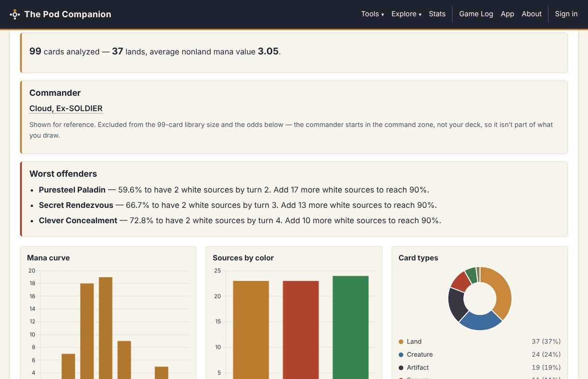
Task: Open the Tools dropdown menu
Action: pyautogui.click(x=373, y=14)
